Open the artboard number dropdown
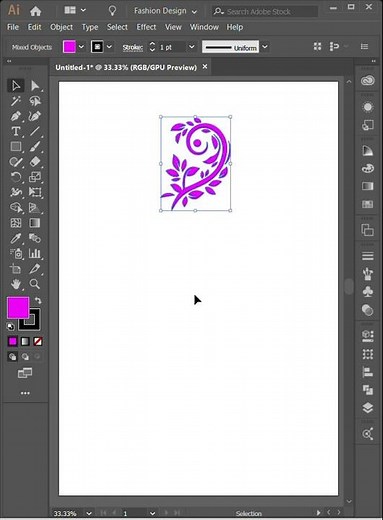Screen dimensions: 383x520 [x=152, y=513]
